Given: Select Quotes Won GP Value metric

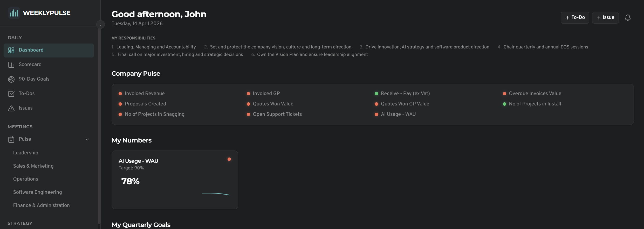Looking at the screenshot, I should 405,104.
